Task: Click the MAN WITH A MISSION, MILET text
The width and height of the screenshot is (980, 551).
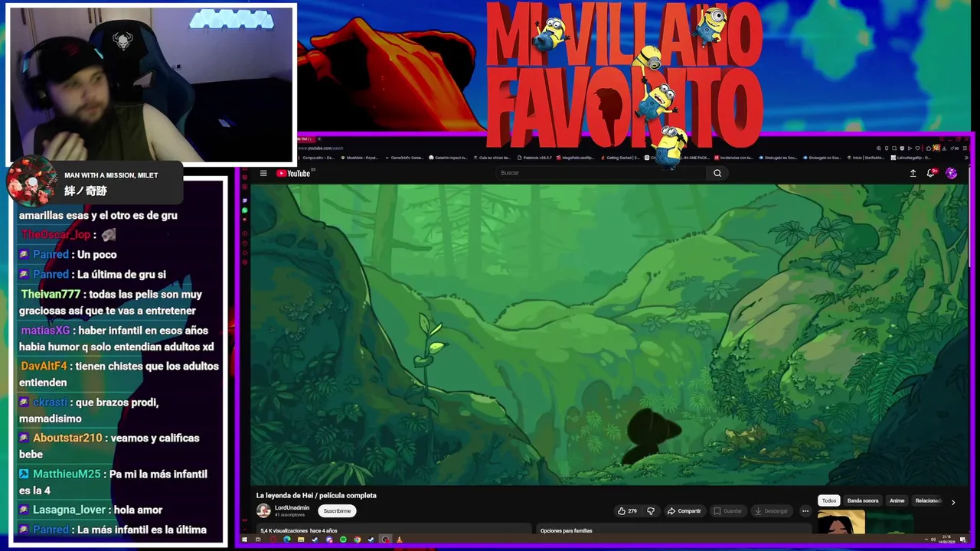Action: (x=111, y=175)
